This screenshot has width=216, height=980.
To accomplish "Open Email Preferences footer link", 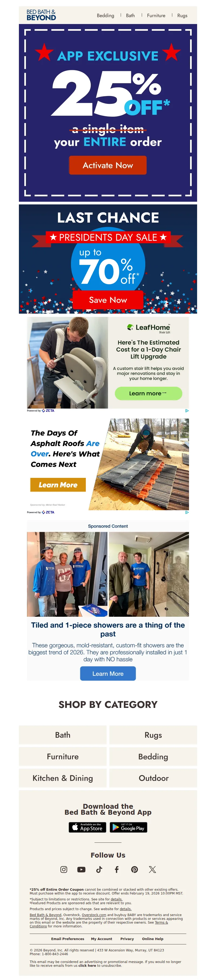I will (68, 939).
